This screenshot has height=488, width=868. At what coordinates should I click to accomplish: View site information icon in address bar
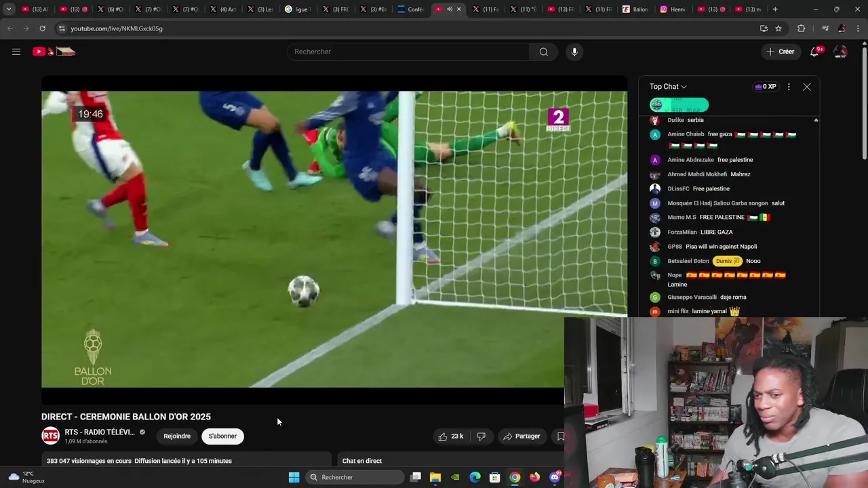(62, 28)
